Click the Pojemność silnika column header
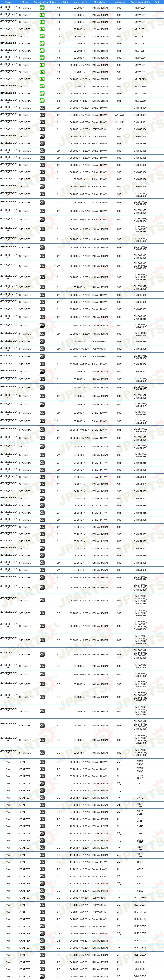Screen dimensions: 164x980 pyautogui.click(x=59, y=2)
